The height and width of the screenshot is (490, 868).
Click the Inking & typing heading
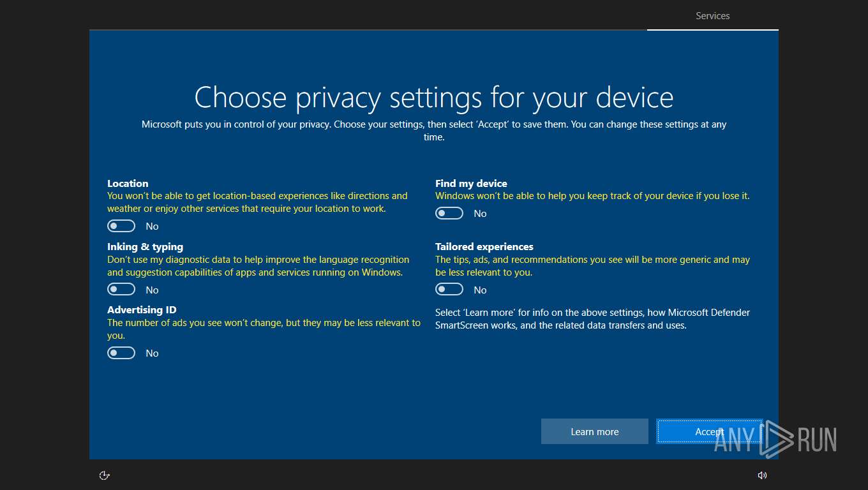pyautogui.click(x=145, y=246)
